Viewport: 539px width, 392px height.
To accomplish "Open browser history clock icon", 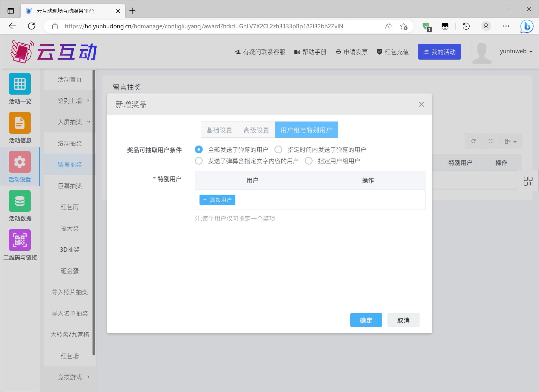I will [466, 26].
